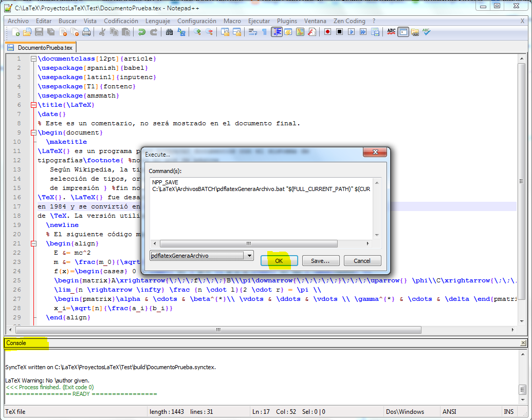Click the Command(s) box horizontal scrollbar thumb
This screenshot has width=532, height=420.
pyautogui.click(x=249, y=243)
